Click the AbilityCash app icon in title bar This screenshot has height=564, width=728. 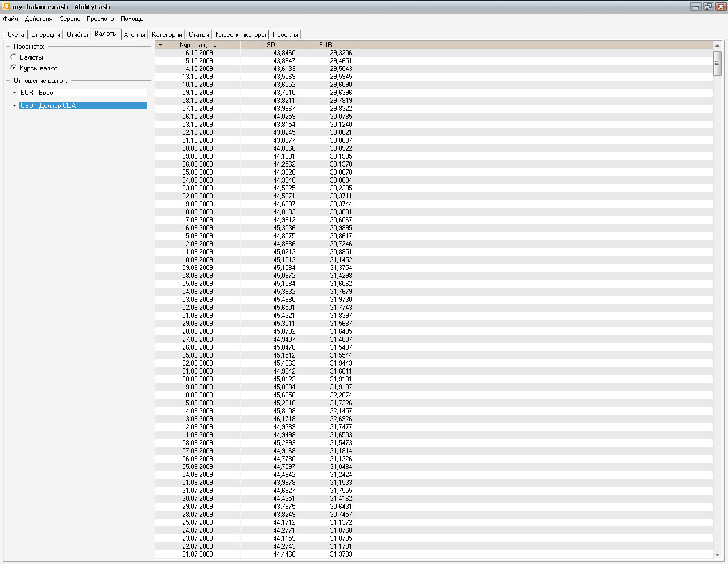tap(6, 7)
